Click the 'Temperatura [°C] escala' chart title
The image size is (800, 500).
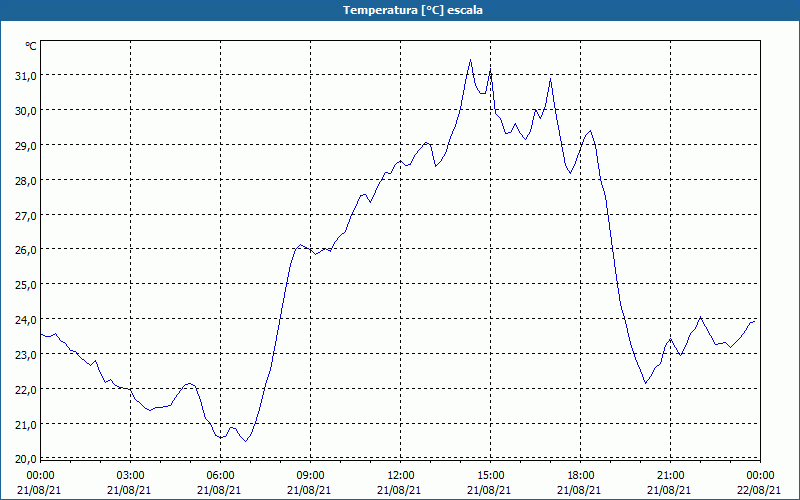(413, 10)
